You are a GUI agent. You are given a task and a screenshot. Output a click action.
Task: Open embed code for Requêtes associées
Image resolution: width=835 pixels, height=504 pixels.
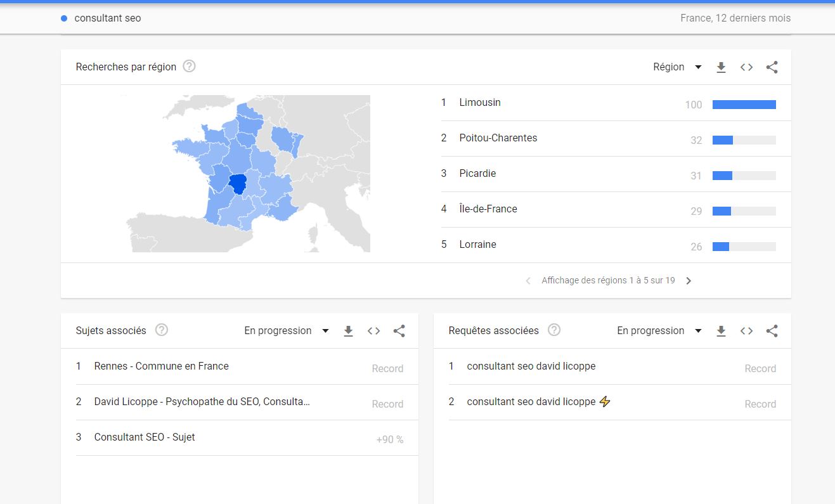click(746, 331)
